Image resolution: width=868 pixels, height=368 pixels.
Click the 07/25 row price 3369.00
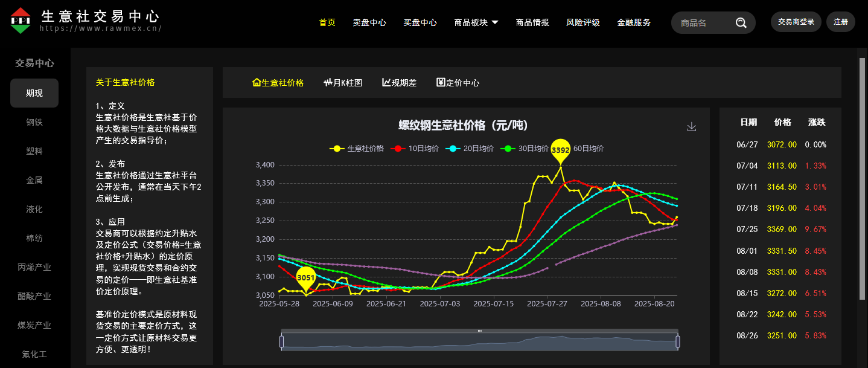(782, 230)
